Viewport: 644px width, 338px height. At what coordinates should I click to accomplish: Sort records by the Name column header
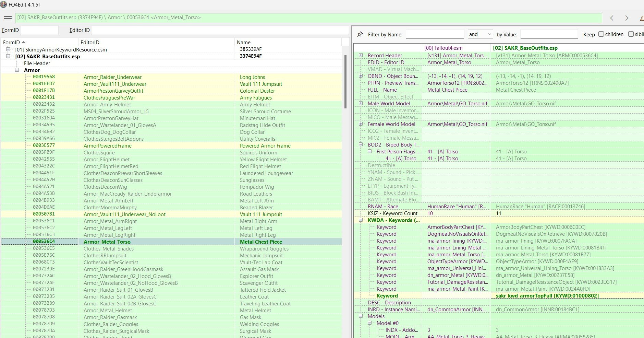[288, 42]
